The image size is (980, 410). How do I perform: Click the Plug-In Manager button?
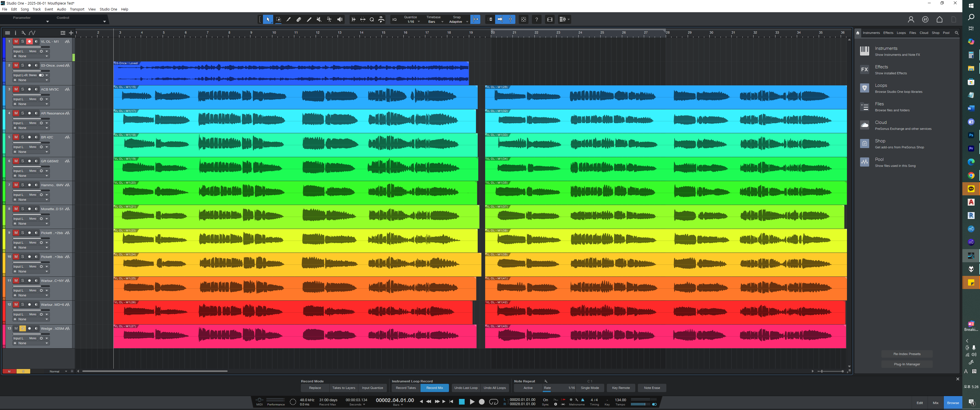tap(906, 364)
